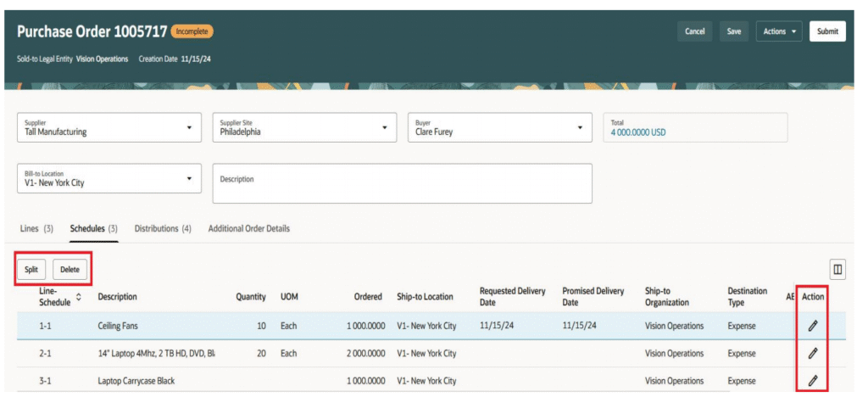Click the Destination Type column header

[x=748, y=297]
